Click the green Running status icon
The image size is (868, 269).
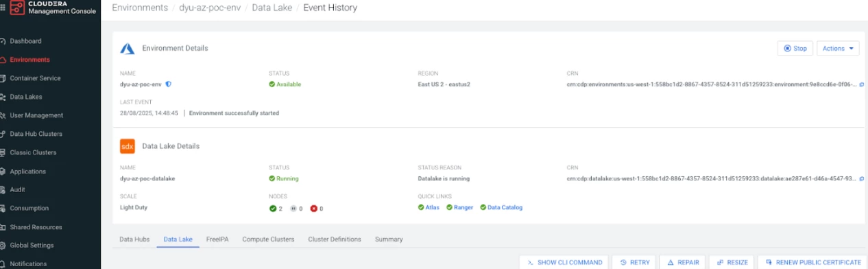[272, 178]
